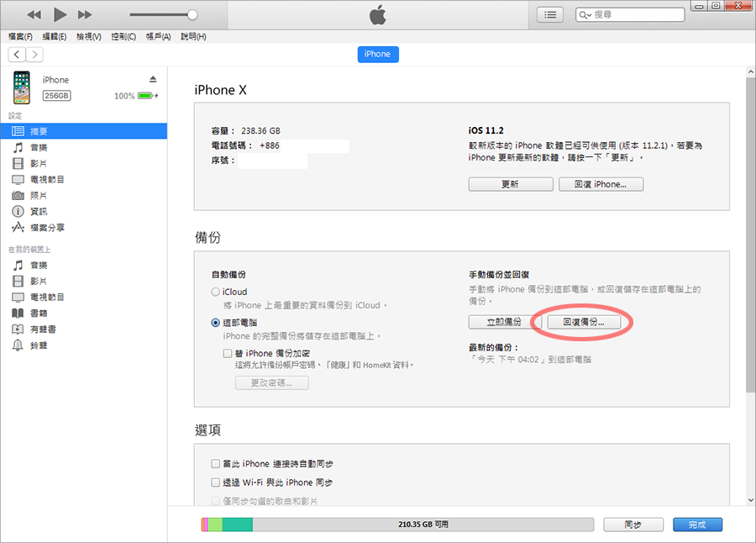Click the scrollbar up arrow
The image size is (756, 543).
[751, 72]
